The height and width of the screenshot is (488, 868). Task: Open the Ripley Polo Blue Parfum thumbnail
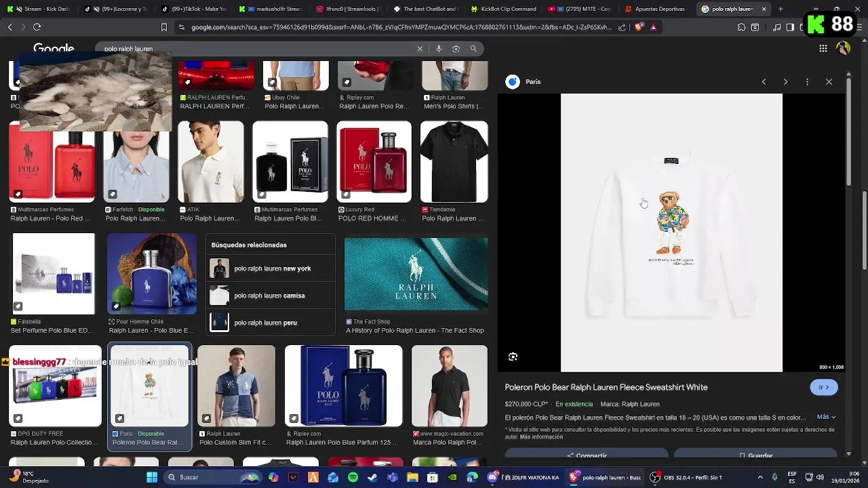point(343,386)
